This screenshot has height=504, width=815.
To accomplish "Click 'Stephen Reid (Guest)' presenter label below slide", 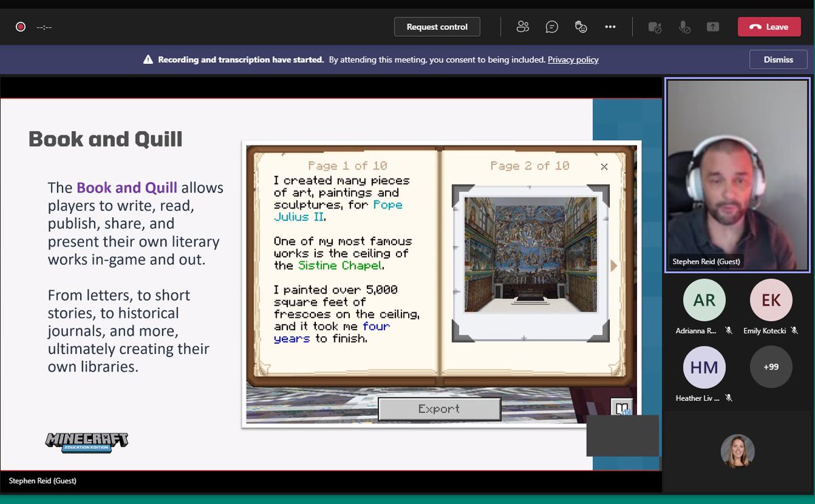I will tap(42, 481).
